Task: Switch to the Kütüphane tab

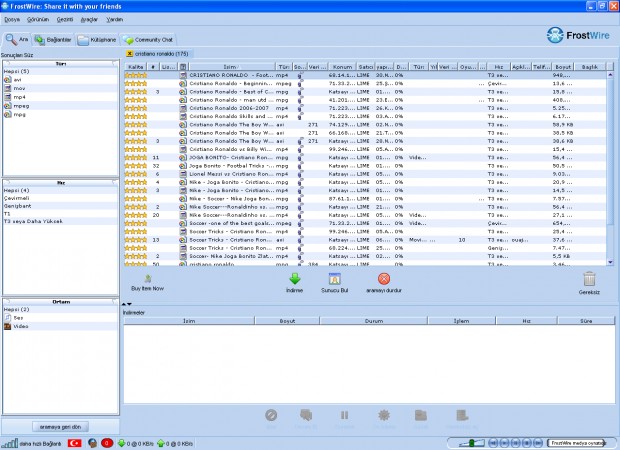Action: coord(97,40)
